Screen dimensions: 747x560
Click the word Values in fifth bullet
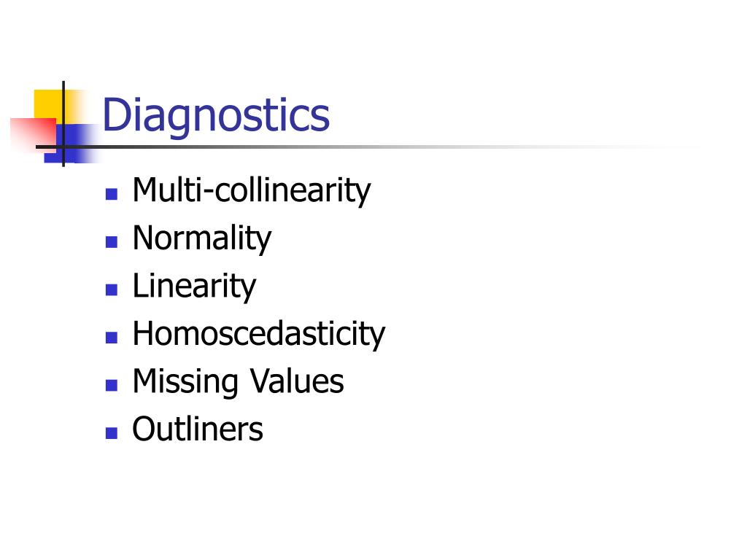[297, 381]
